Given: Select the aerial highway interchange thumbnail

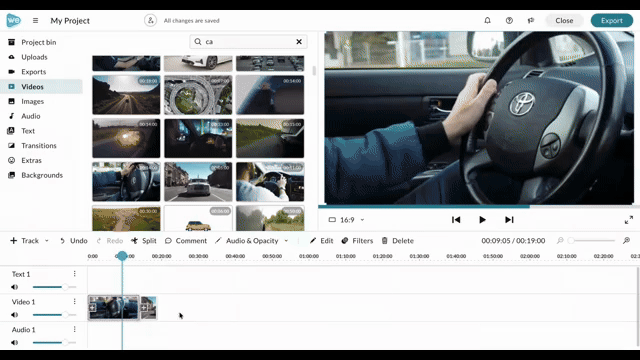Looking at the screenshot, I should [198, 95].
